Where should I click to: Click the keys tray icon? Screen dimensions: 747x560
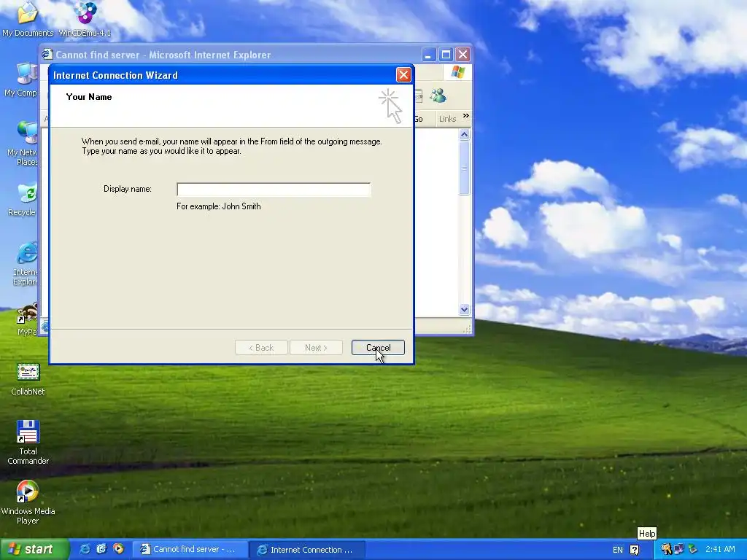666,549
